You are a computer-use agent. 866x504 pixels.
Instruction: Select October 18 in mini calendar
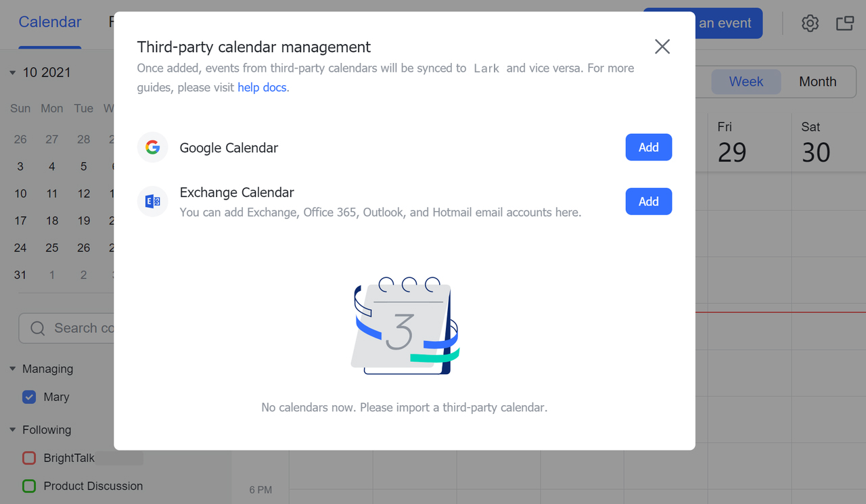[52, 221]
